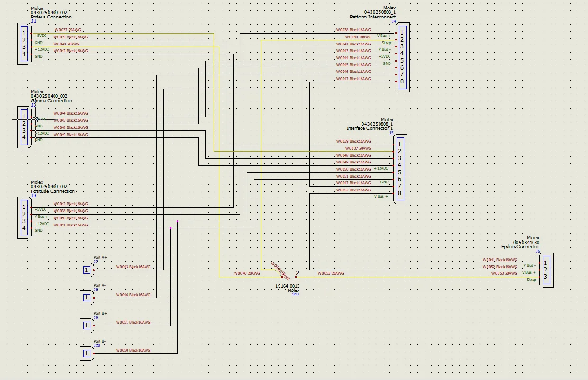The height and width of the screenshot is (380, 588).
Task: Select W0039 Black16AWG label at Proteus Connection
Action: click(x=71, y=37)
